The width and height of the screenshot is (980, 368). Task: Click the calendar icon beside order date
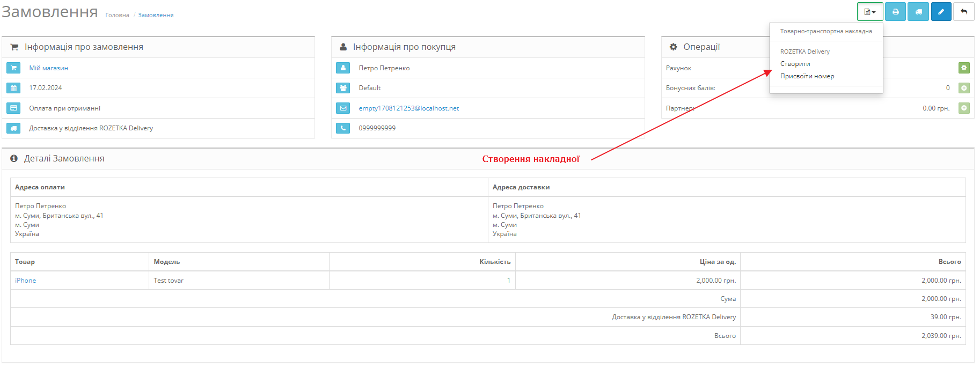(14, 88)
